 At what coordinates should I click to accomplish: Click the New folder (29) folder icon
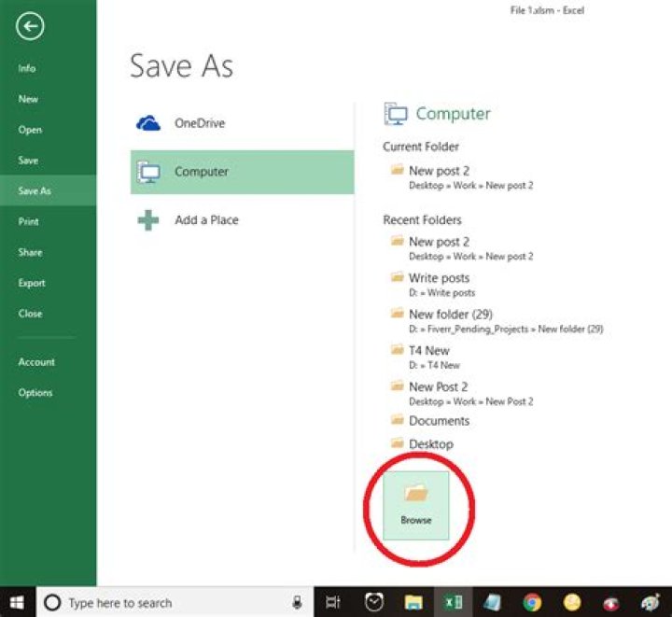pyautogui.click(x=397, y=314)
